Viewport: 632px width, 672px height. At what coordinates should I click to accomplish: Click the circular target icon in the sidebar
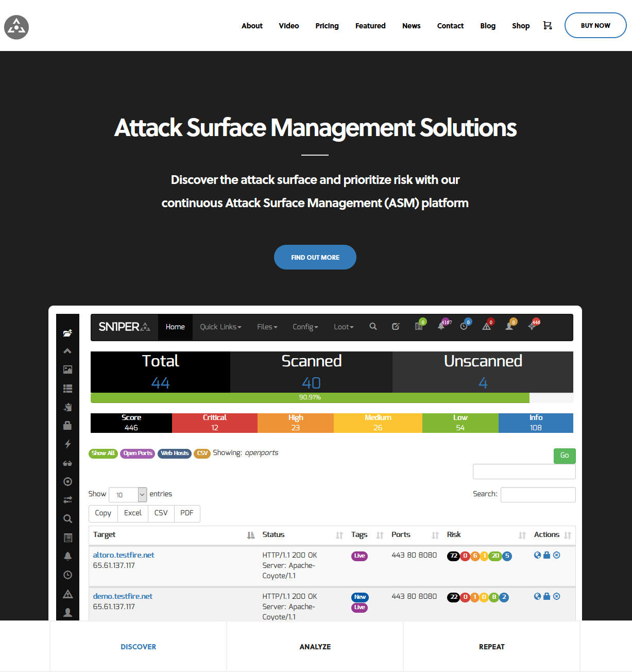point(67,481)
